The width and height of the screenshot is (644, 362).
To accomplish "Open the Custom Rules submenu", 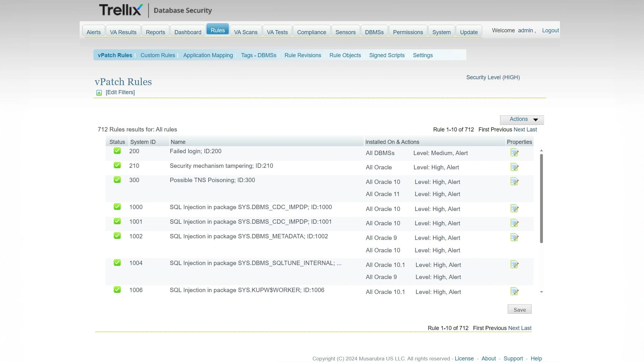I will pos(158,55).
